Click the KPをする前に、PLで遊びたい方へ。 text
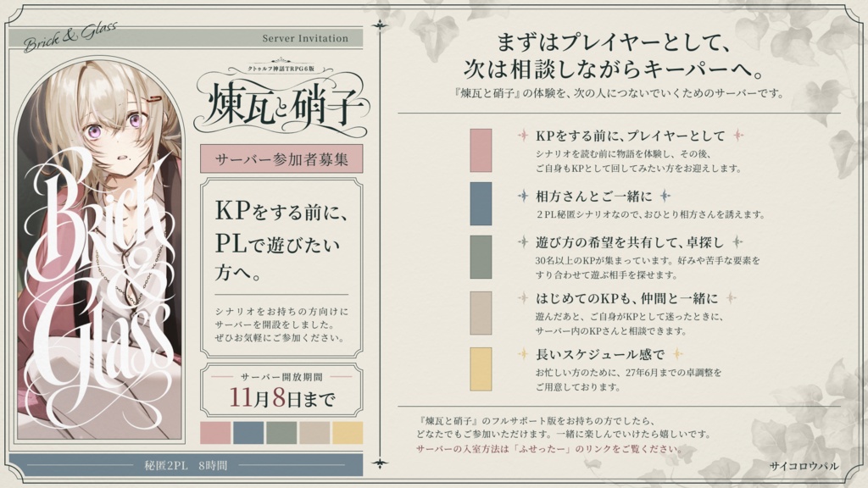This screenshot has height=488, width=868. (x=281, y=241)
